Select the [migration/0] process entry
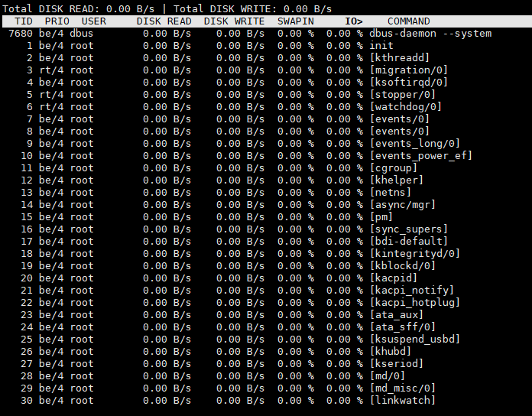This screenshot has height=416, width=532. click(x=408, y=70)
